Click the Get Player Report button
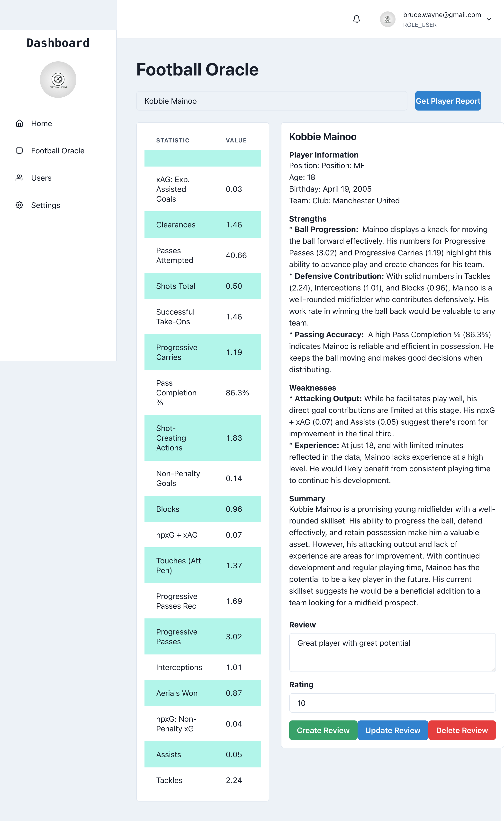 (448, 101)
